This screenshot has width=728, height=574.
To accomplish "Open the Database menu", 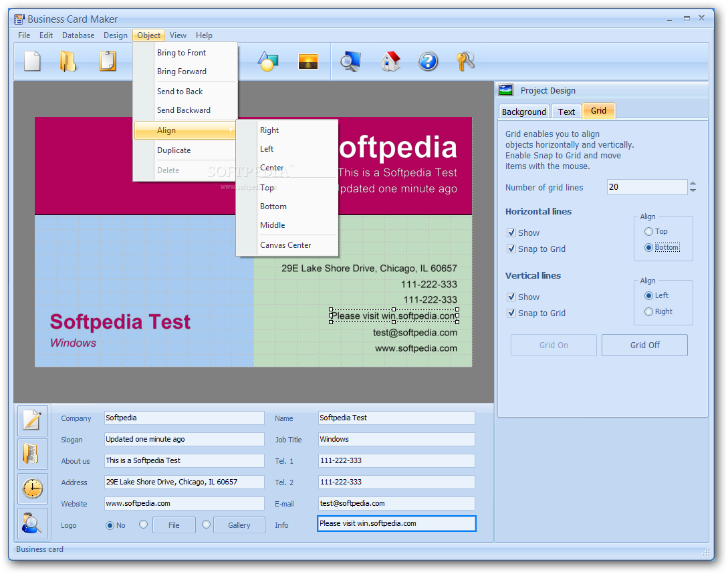I will tap(78, 35).
